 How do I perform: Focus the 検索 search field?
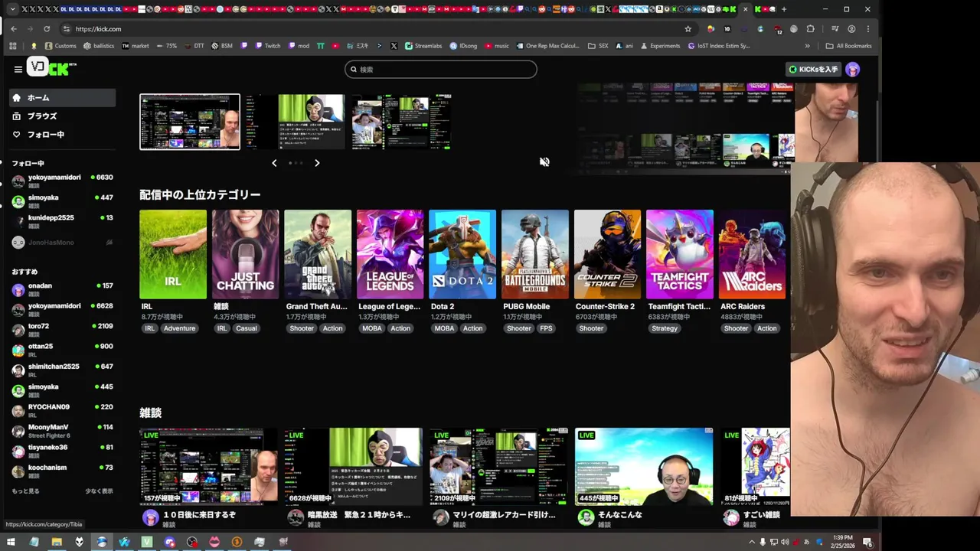point(440,69)
